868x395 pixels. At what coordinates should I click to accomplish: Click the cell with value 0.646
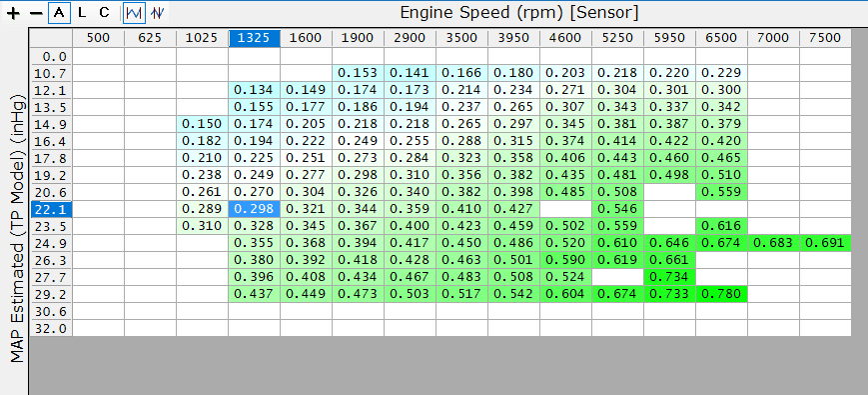pyautogui.click(x=670, y=243)
